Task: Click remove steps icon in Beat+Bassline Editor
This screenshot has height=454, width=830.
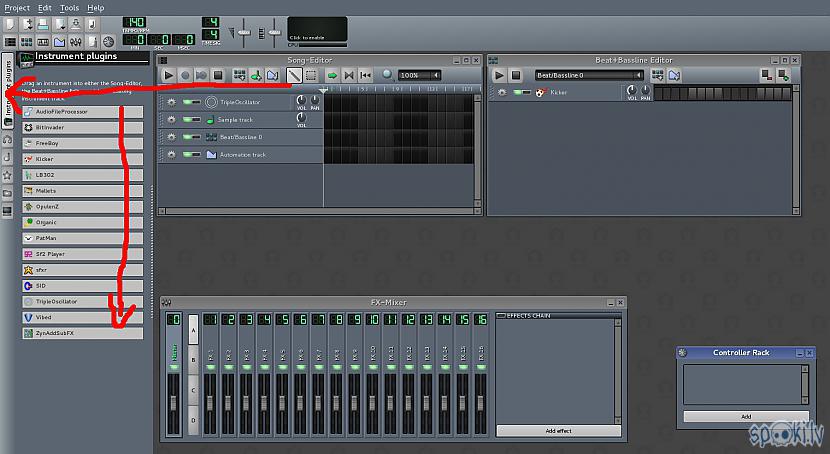Action: pos(766,75)
